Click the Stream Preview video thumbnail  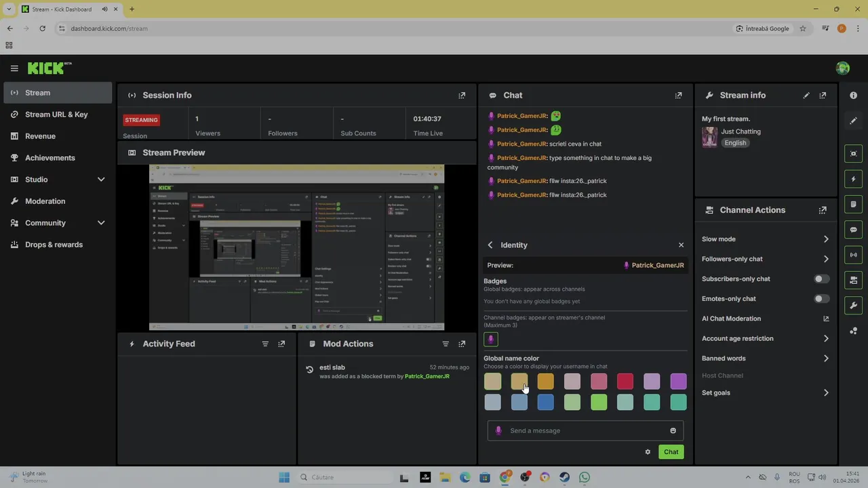(x=296, y=247)
